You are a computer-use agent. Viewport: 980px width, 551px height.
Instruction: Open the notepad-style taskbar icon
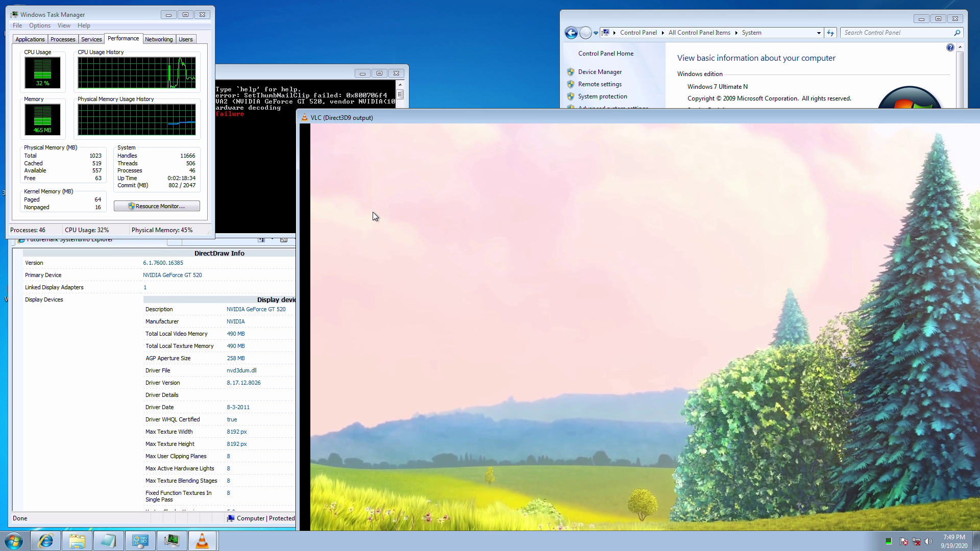pyautogui.click(x=109, y=541)
